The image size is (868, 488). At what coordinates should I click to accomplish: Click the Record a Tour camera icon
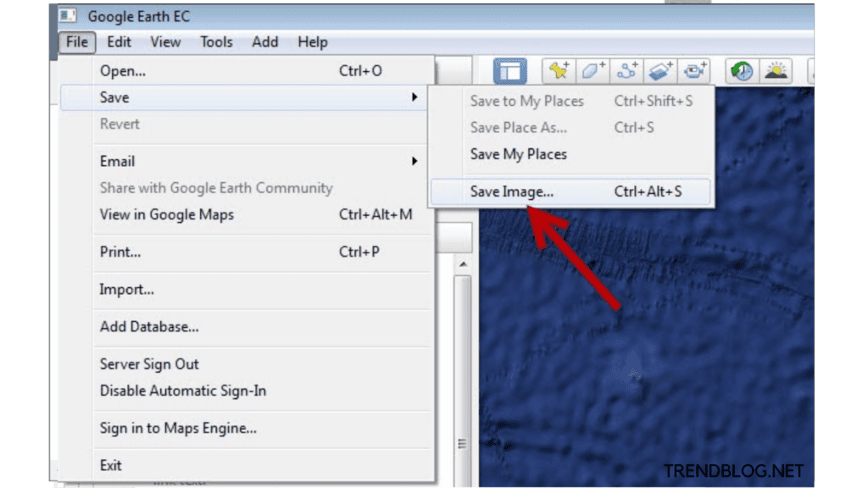click(694, 71)
